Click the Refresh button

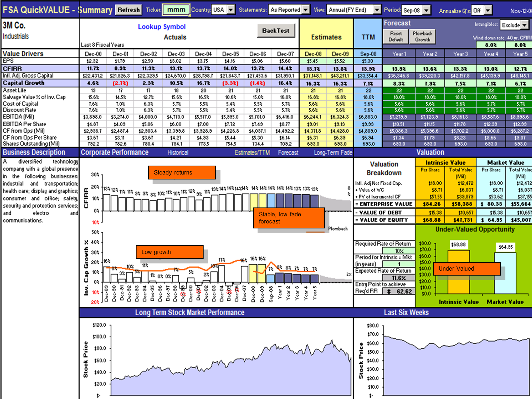coord(128,10)
